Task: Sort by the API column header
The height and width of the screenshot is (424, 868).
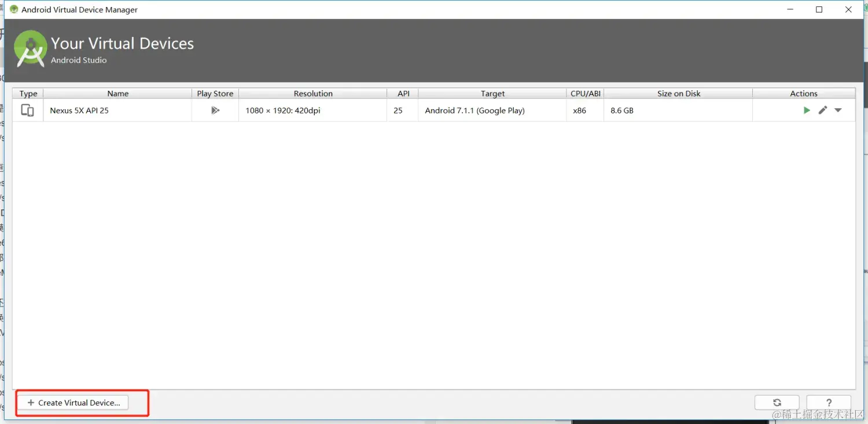Action: pos(403,93)
